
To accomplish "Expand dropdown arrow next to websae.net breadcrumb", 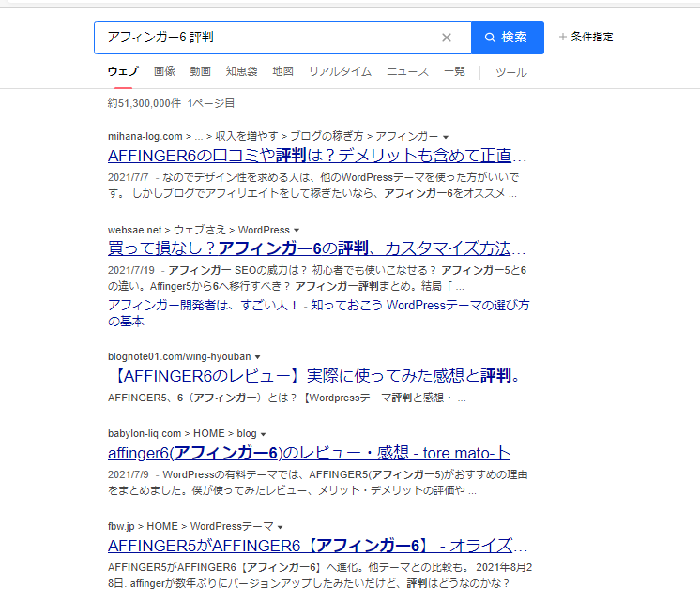I will click(x=297, y=231).
